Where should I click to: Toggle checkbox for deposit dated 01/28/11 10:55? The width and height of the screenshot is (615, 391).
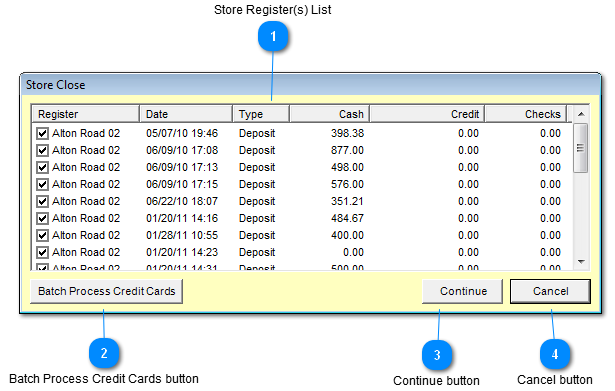(42, 235)
